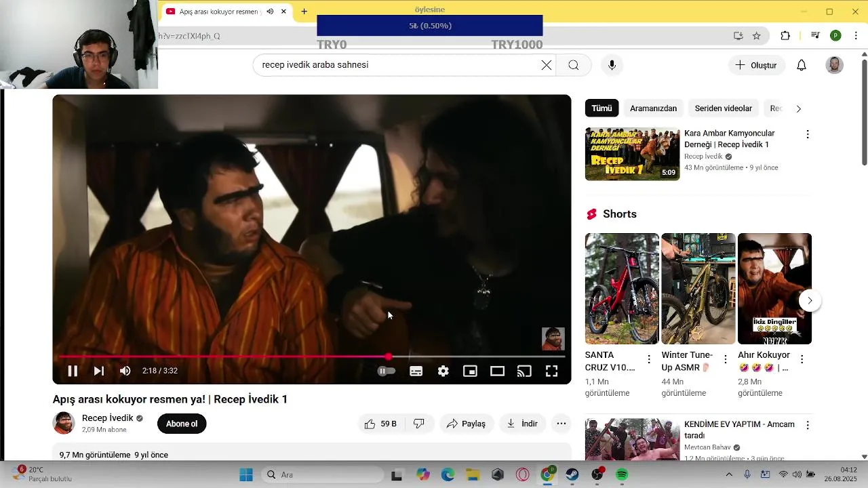Select the Aramanızdan filter chip
868x488 pixels.
click(x=653, y=108)
